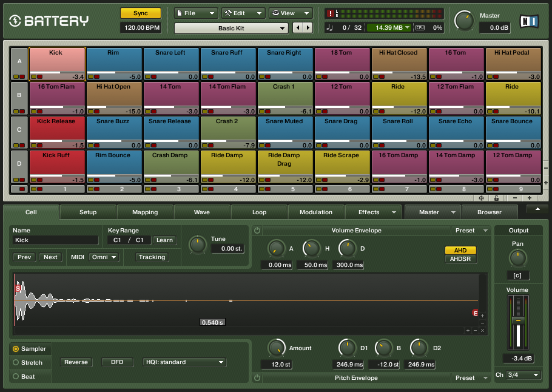Zoom in waveform vertically with plus icon
This screenshot has height=392, width=552.
483,316
